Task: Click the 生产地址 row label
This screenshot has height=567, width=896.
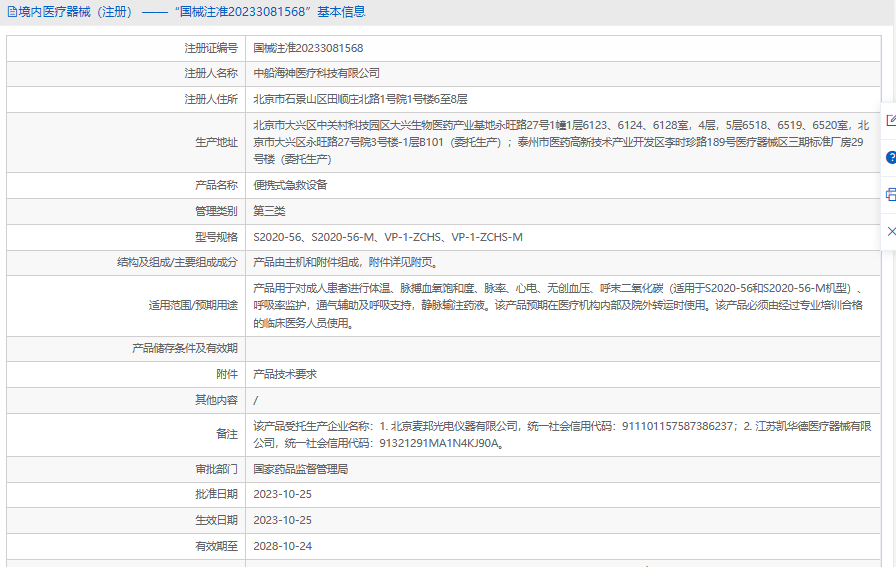Action: point(216,142)
